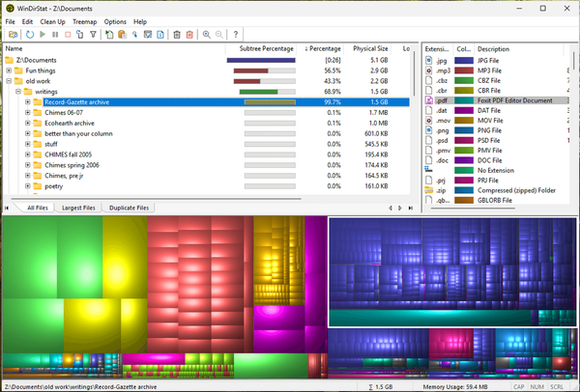Screen dimensions: 580x392
Task: Select the All Files tab
Action: point(38,208)
